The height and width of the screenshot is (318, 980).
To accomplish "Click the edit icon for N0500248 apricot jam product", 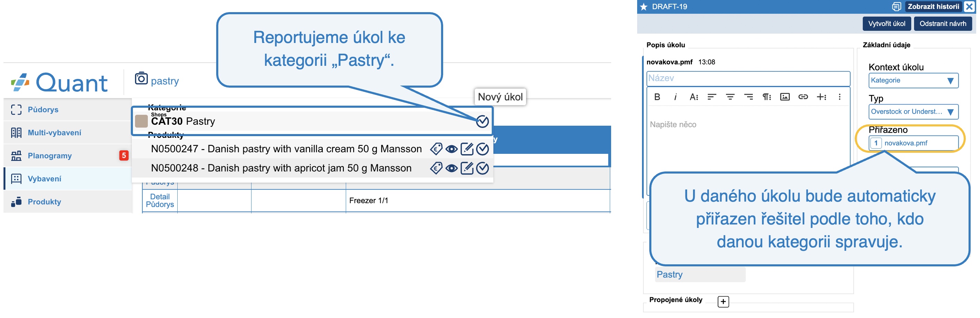I will click(x=467, y=168).
